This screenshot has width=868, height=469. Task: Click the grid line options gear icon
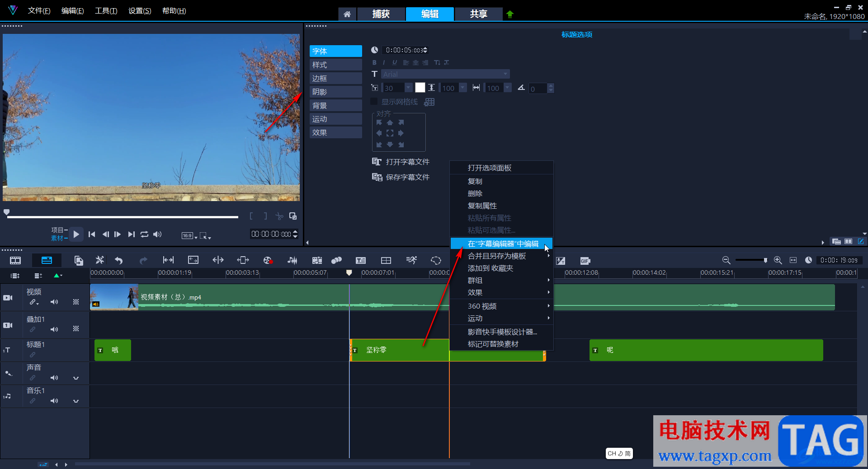click(x=429, y=102)
